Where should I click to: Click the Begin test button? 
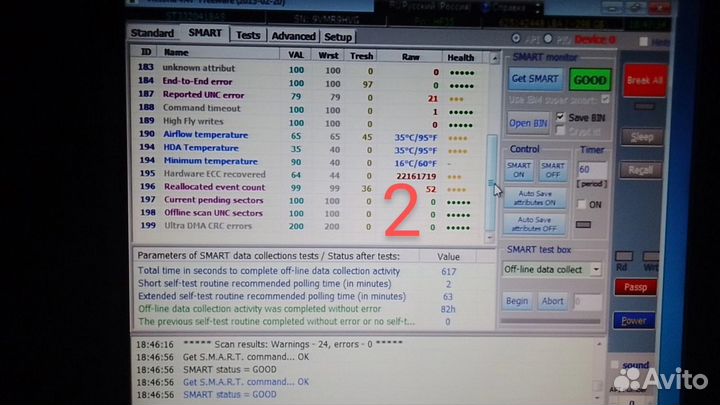[517, 301]
